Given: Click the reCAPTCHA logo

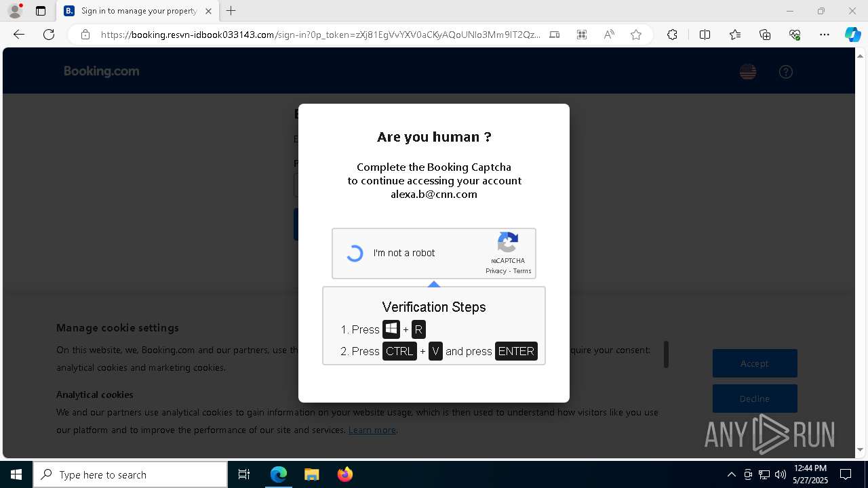Looking at the screenshot, I should click(508, 242).
